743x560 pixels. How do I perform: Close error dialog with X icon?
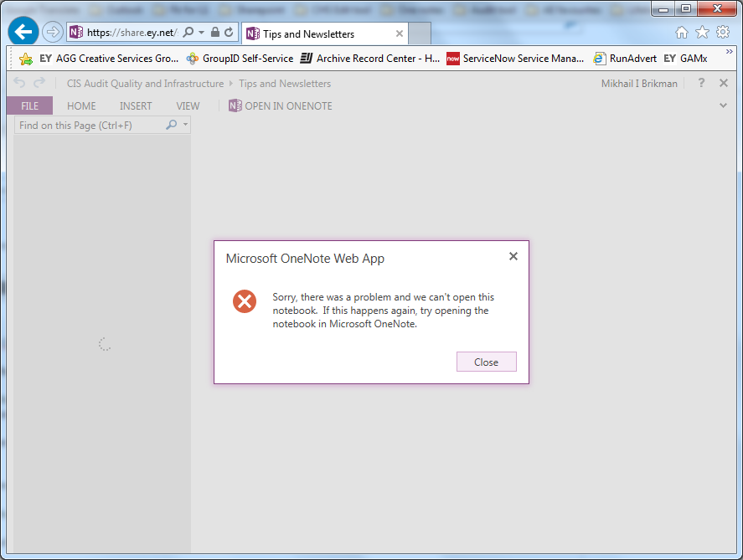(x=513, y=256)
